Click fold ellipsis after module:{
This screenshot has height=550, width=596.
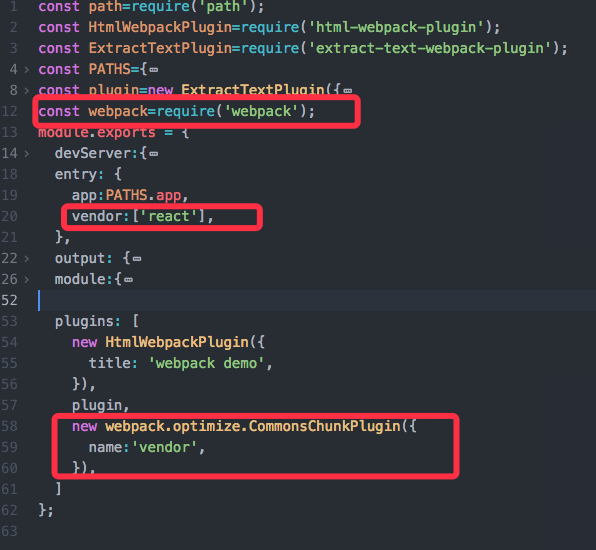click(x=128, y=280)
